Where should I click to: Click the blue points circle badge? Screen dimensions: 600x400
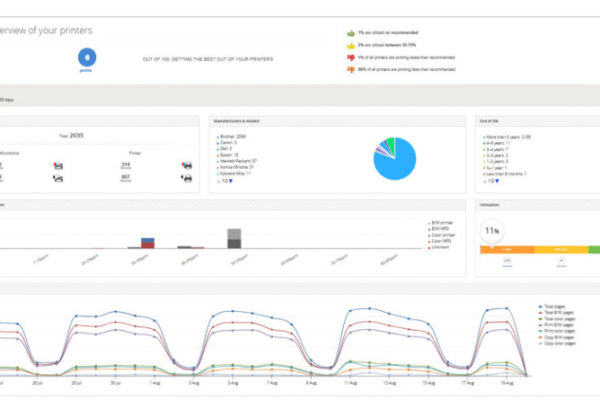[87, 58]
